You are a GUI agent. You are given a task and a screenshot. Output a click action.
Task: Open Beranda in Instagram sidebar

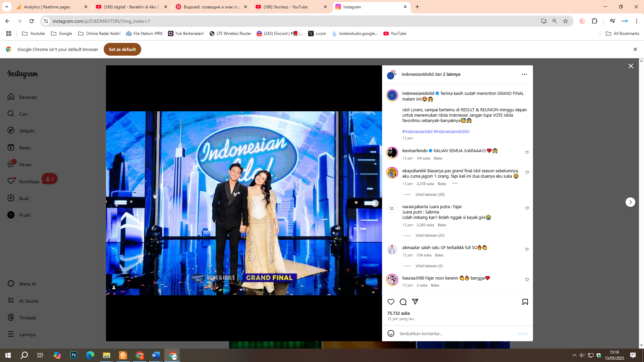click(x=22, y=97)
